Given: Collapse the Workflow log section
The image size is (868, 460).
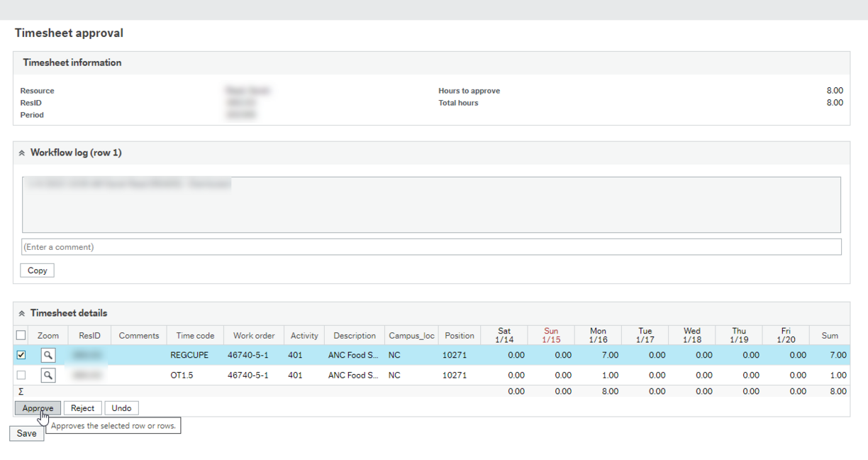Looking at the screenshot, I should pyautogui.click(x=22, y=152).
